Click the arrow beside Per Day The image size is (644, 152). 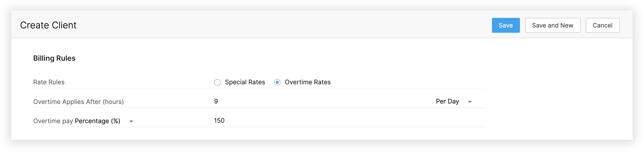click(470, 102)
